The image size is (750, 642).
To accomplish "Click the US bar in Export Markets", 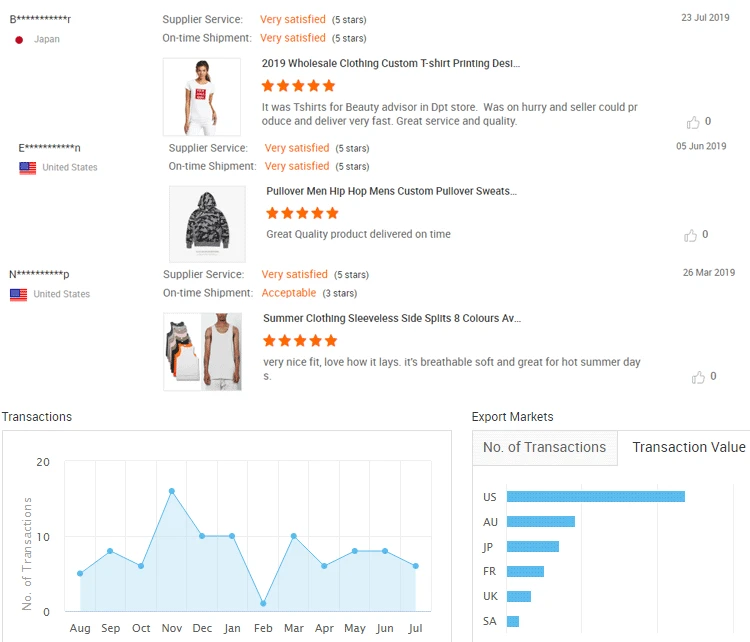I will tap(595, 497).
